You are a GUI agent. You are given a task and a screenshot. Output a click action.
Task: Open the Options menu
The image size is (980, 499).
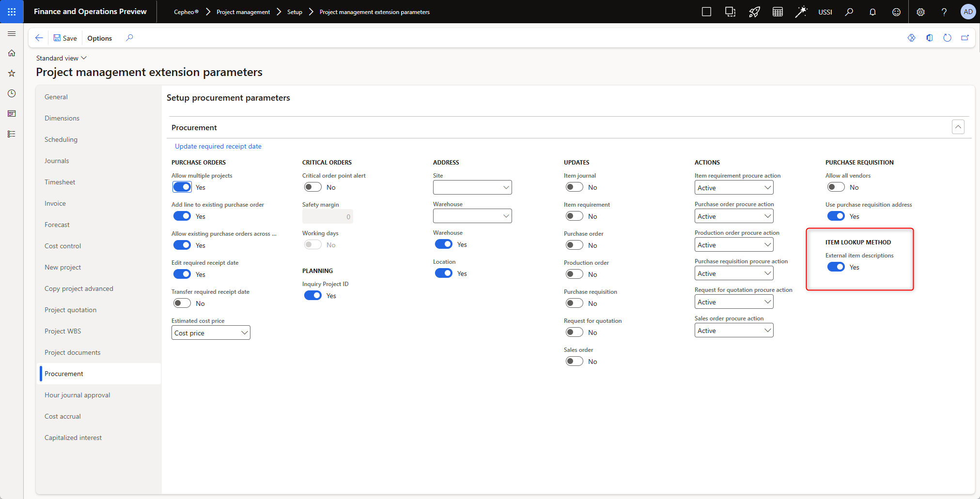tap(99, 38)
